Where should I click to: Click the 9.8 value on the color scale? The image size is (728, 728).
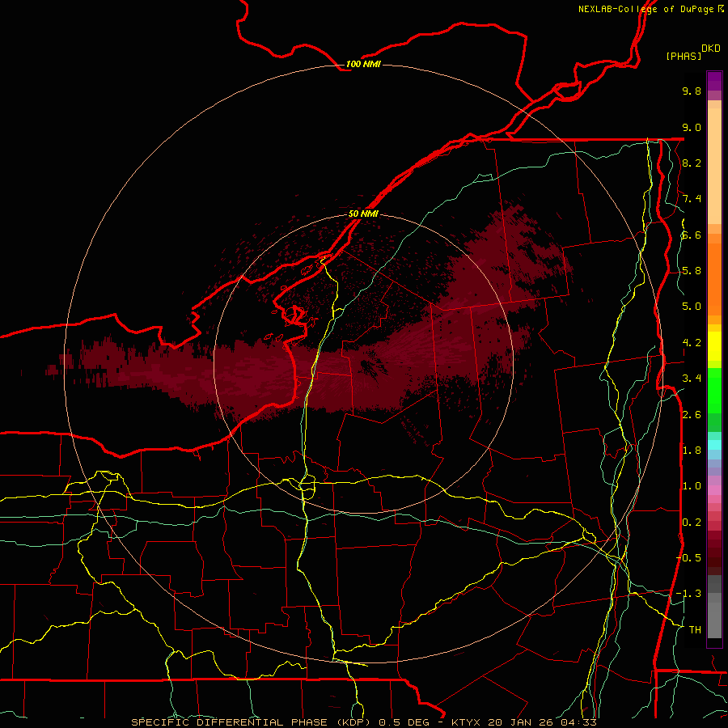(692, 91)
